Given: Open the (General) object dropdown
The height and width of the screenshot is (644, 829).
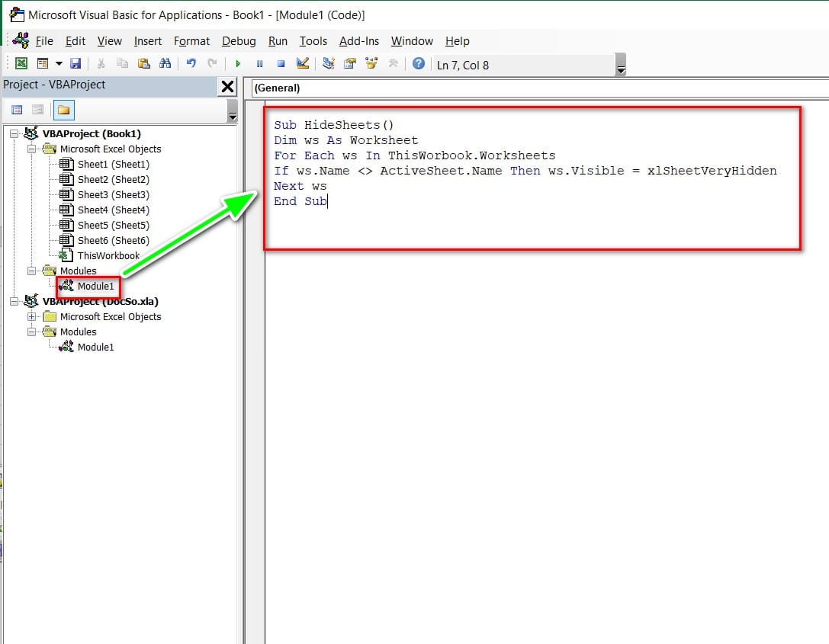Looking at the screenshot, I should pyautogui.click(x=534, y=88).
